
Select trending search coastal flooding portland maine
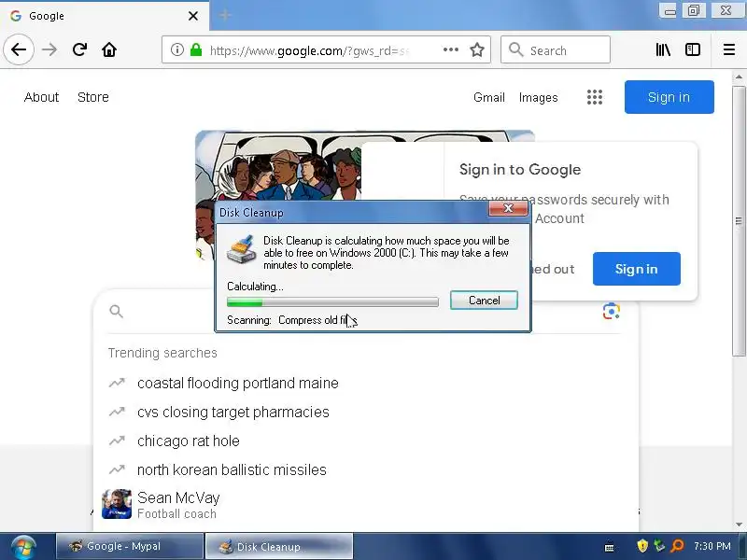[x=238, y=383]
